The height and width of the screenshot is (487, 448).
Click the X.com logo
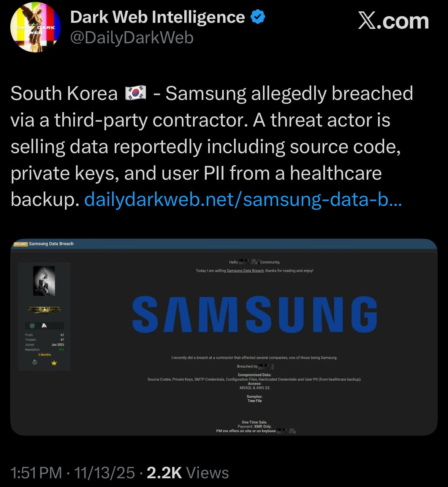393,21
